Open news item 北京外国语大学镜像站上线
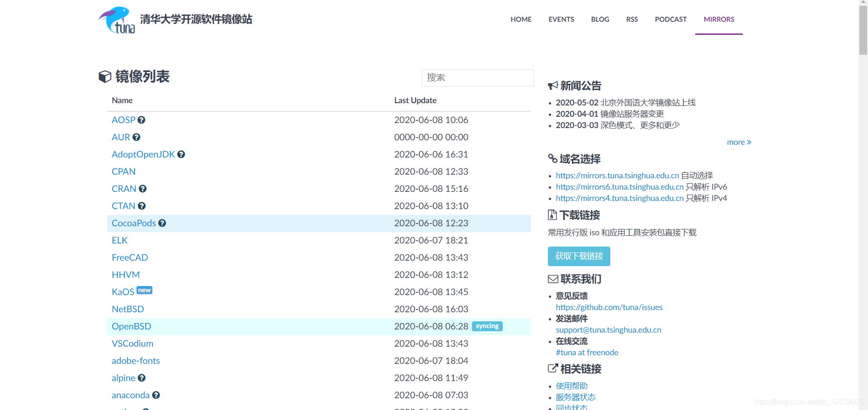The image size is (868, 410). click(648, 103)
